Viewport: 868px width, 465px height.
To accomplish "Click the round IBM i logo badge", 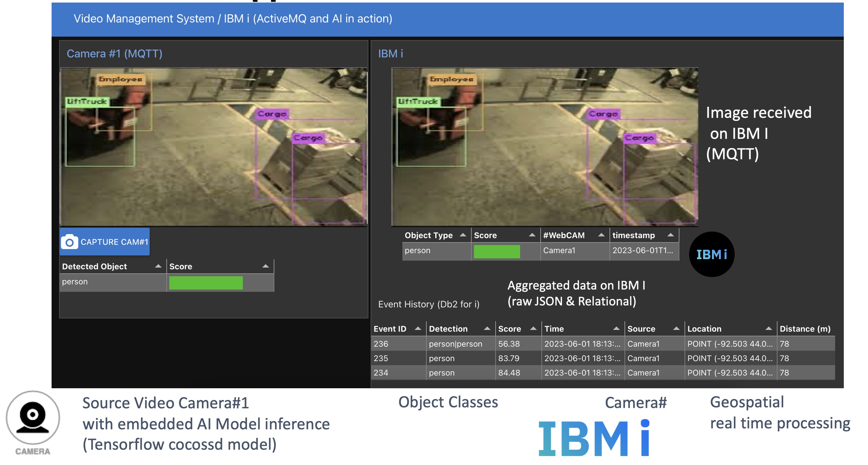I will 712,254.
